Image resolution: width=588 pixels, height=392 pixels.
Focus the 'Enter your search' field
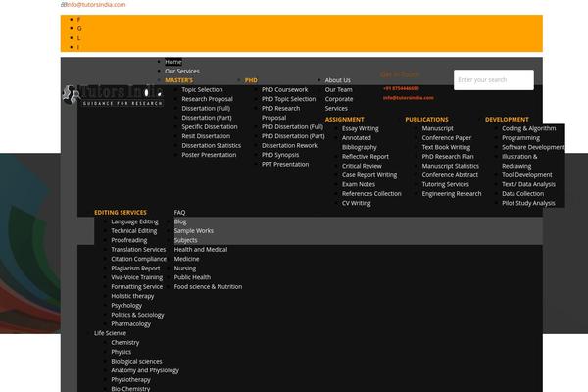(494, 80)
